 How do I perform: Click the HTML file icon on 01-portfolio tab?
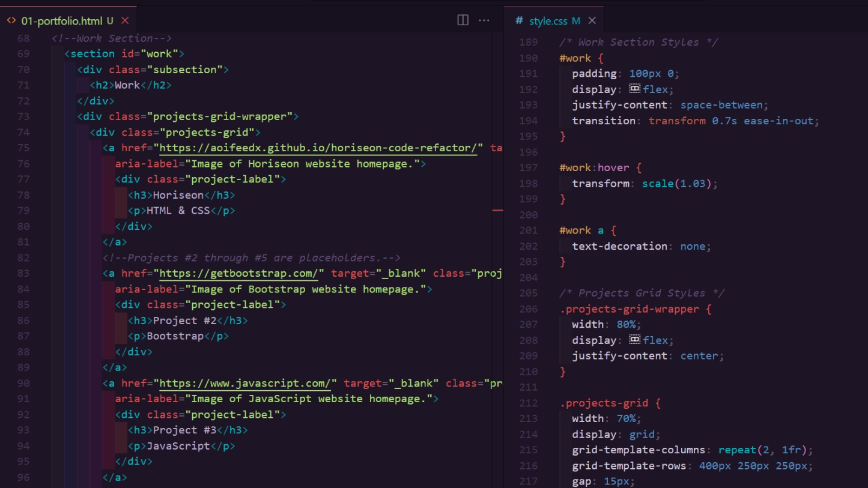[11, 20]
